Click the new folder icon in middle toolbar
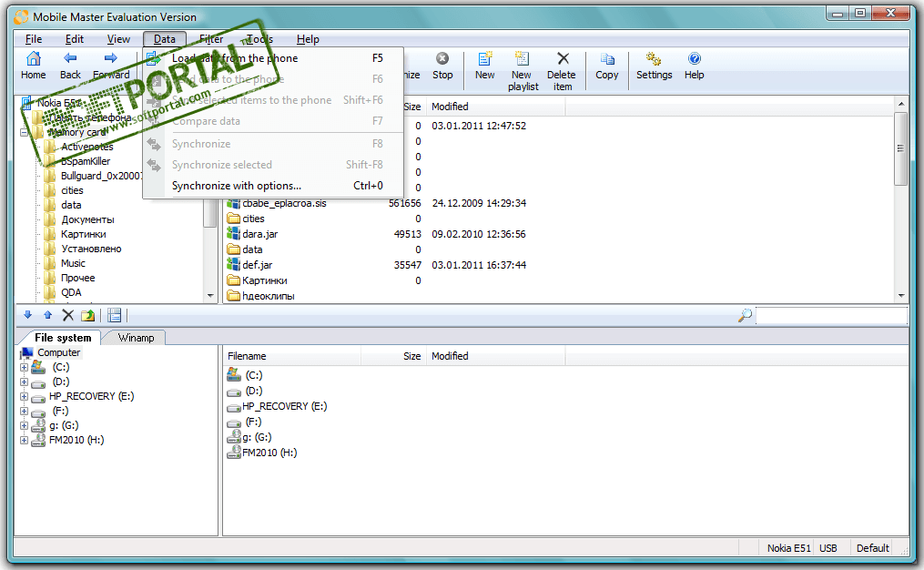The height and width of the screenshot is (570, 924). coord(87,315)
